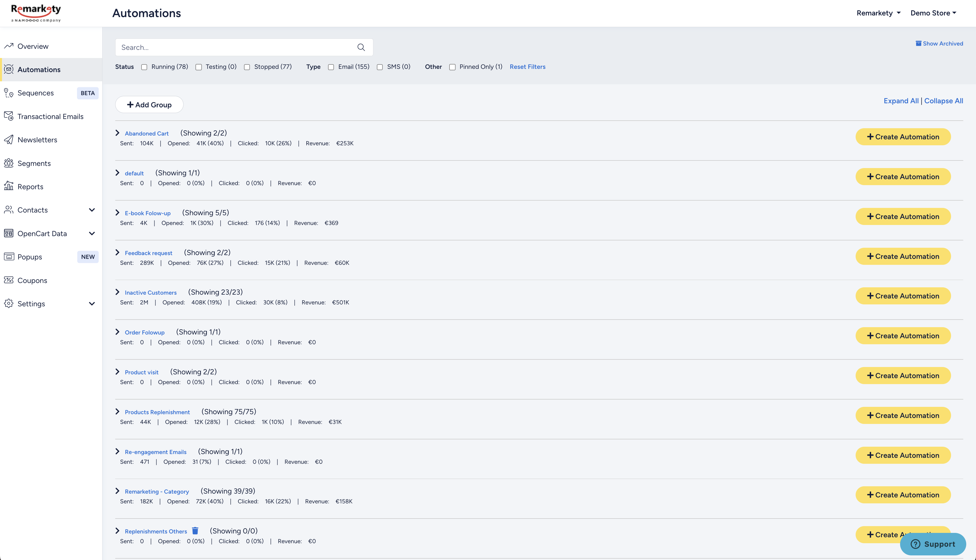Image resolution: width=976 pixels, height=560 pixels.
Task: Click the Remarkety logo
Action: point(36,13)
